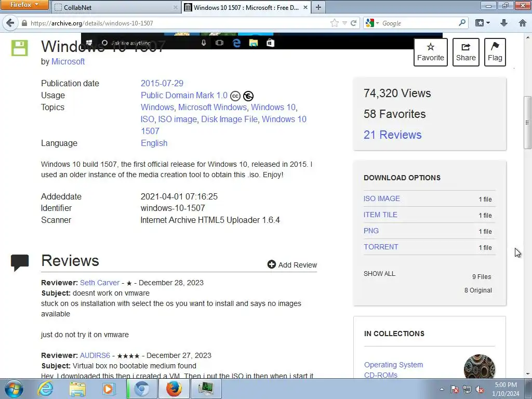Launch Internet Explorer from taskbar
This screenshot has width=532, height=399.
[x=45, y=389]
